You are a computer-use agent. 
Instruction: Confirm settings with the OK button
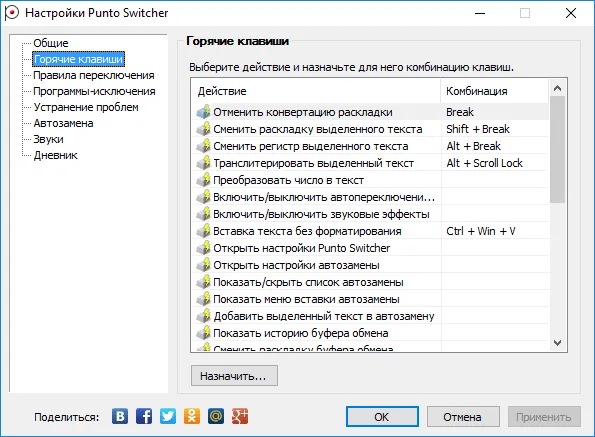pos(382,417)
